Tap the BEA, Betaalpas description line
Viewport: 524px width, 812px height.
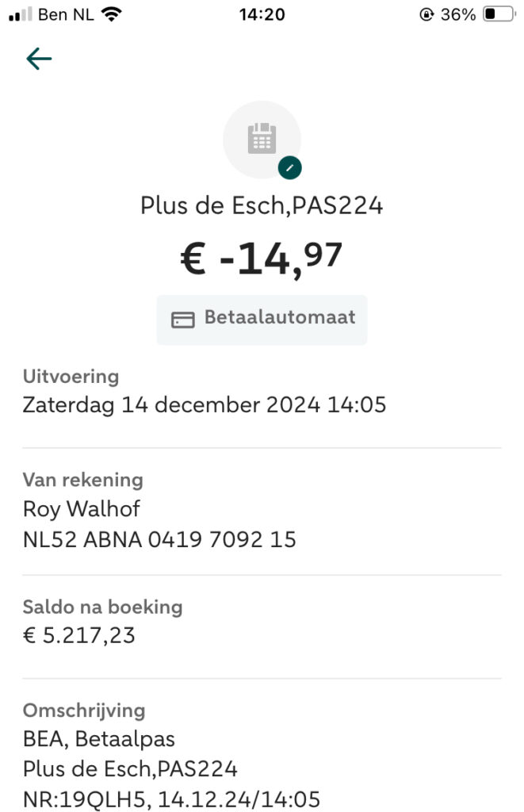point(98,739)
